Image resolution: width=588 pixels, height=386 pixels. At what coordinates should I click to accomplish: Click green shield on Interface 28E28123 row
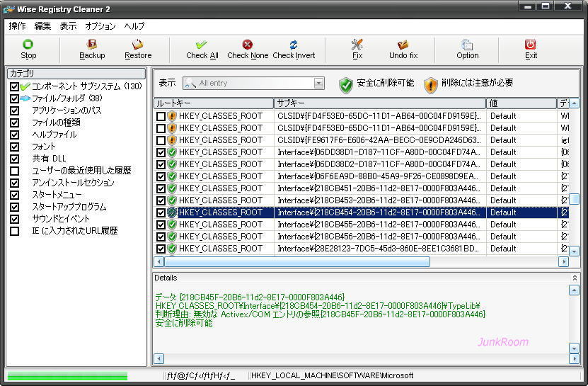(172, 248)
